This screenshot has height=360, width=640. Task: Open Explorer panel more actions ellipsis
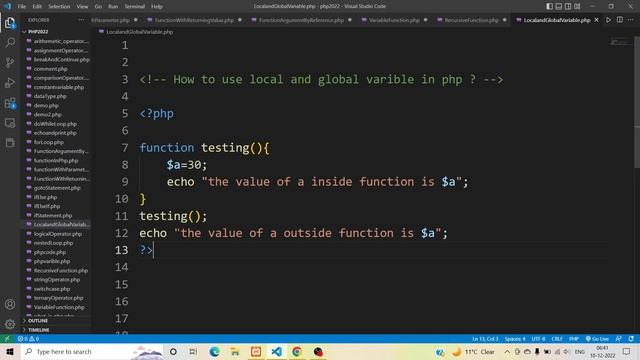(x=81, y=20)
